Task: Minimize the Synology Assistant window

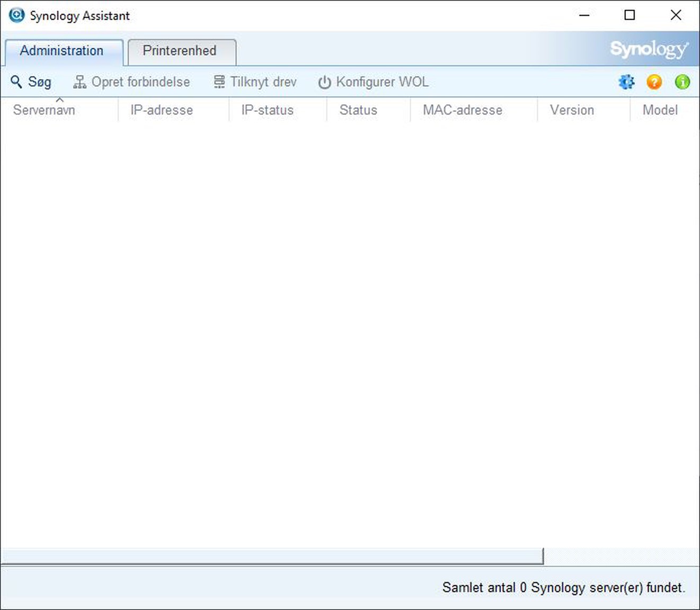Action: coord(584,15)
